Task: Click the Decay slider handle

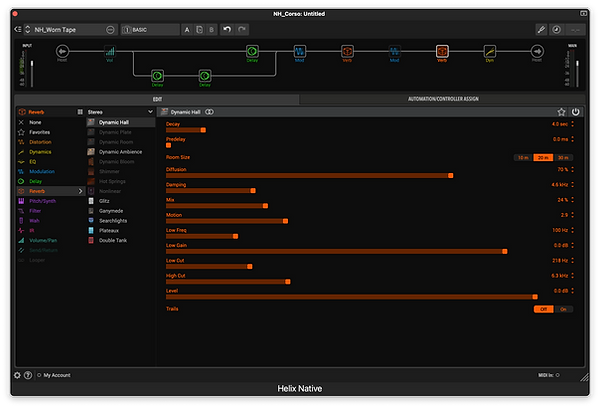Action: pyautogui.click(x=203, y=130)
